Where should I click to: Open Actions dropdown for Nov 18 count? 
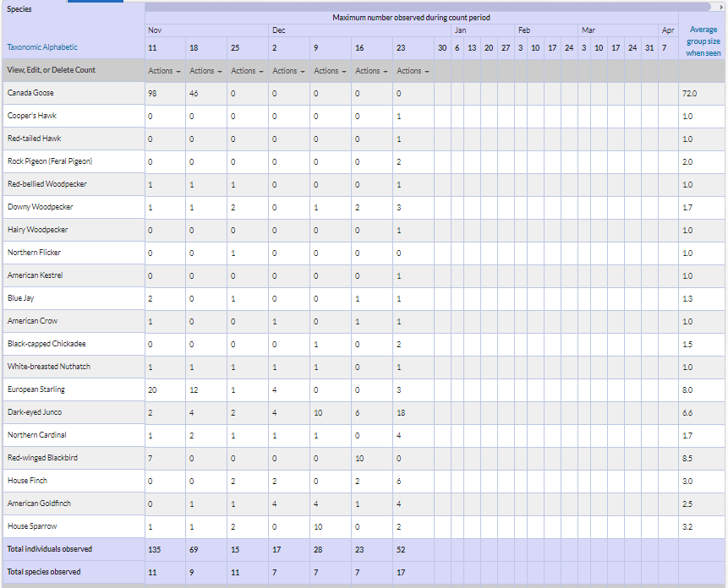[x=205, y=71]
